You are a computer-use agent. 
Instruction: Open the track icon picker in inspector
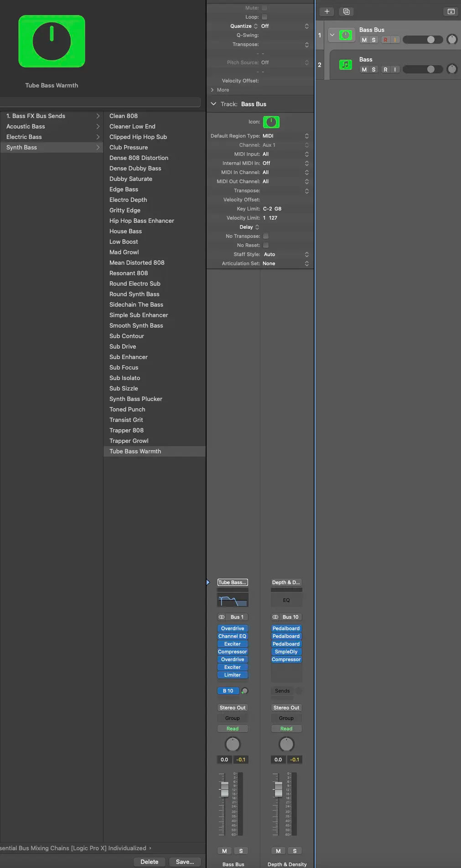click(271, 122)
